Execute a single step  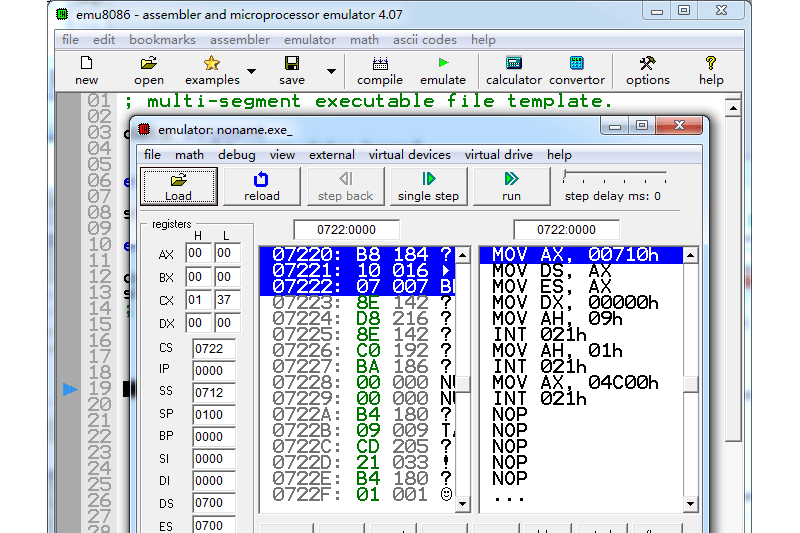[429, 187]
